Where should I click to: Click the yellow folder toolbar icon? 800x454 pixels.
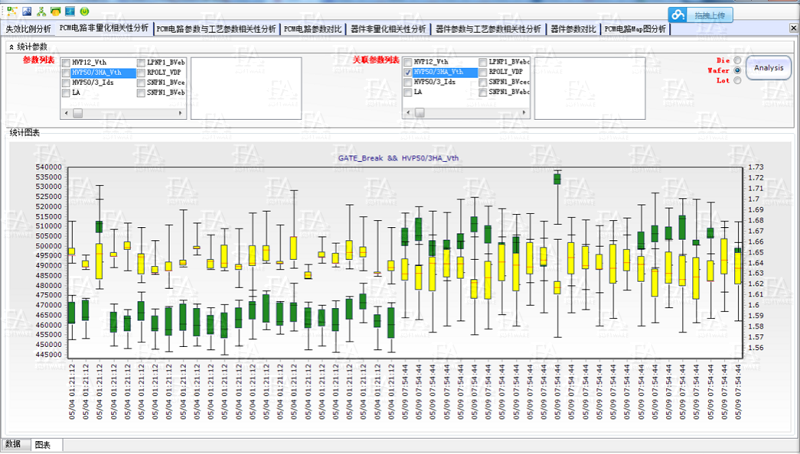54,10
